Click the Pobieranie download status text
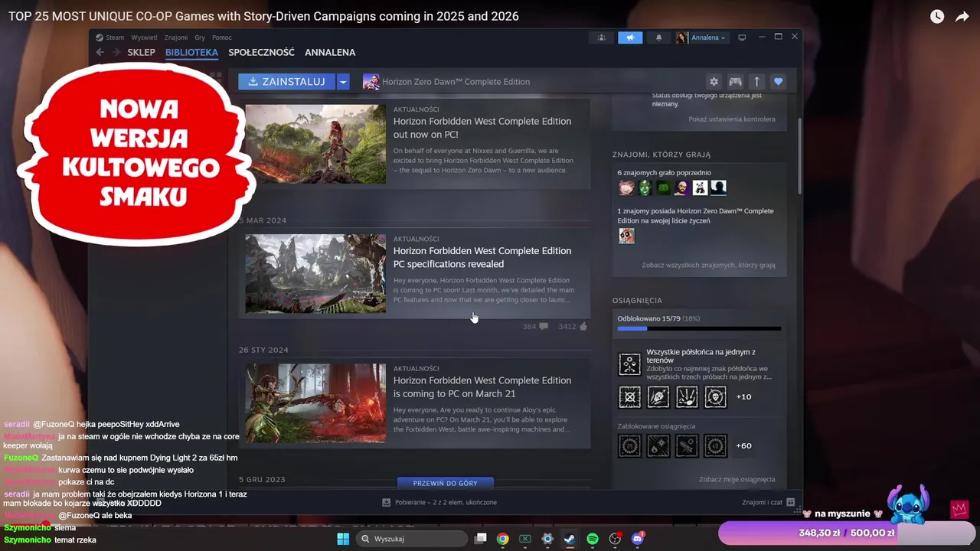The width and height of the screenshot is (980, 551). 446,502
